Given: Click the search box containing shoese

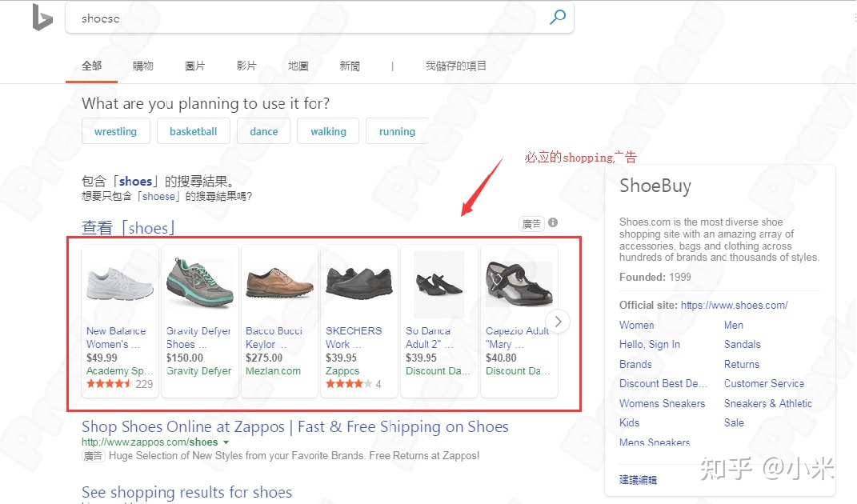Looking at the screenshot, I should pyautogui.click(x=319, y=18).
